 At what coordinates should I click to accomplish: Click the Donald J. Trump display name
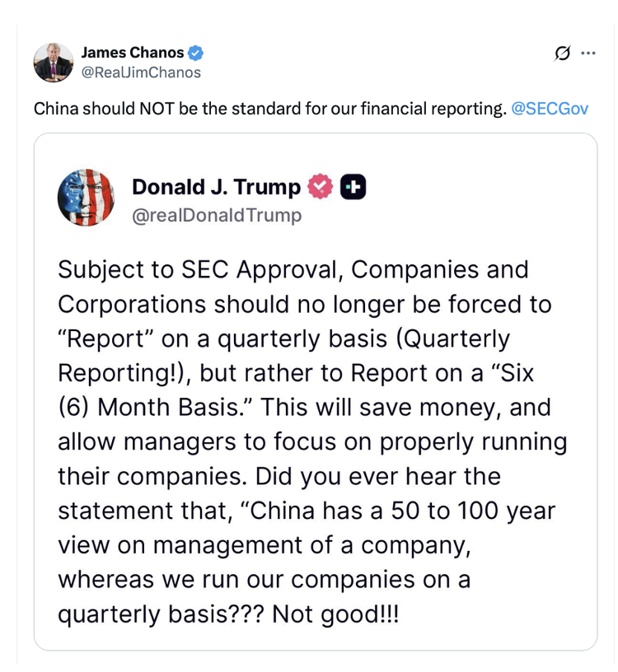[216, 188]
